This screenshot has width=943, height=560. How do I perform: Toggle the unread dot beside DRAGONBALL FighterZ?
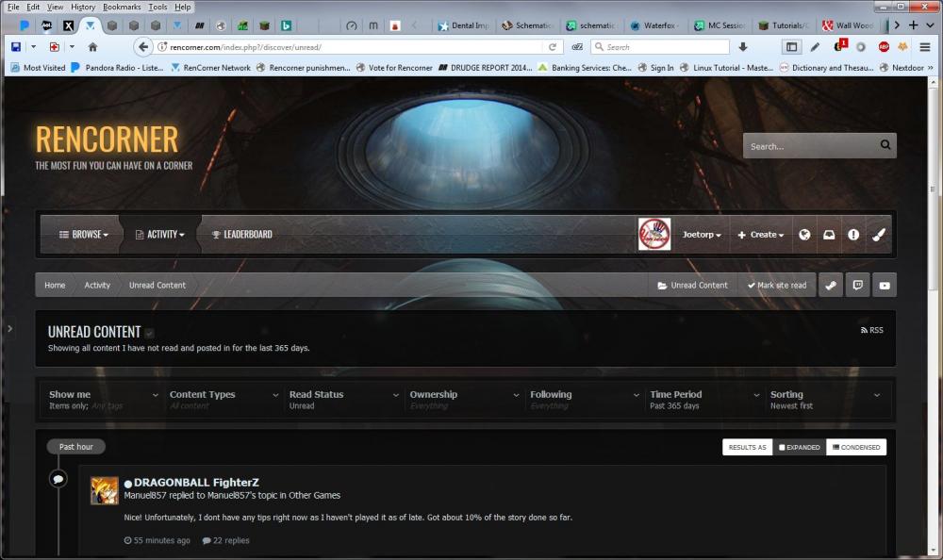coord(128,484)
